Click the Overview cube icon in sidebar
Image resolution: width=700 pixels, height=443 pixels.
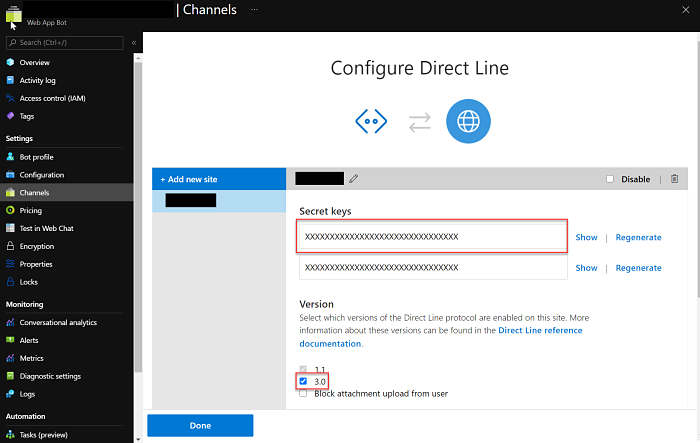10,62
